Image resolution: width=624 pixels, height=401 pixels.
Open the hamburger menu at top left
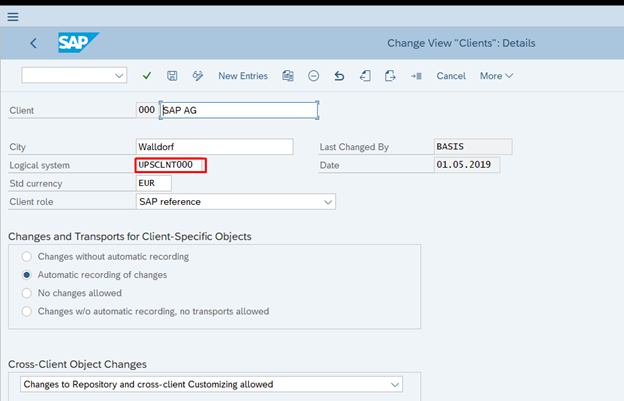pyautogui.click(x=13, y=17)
